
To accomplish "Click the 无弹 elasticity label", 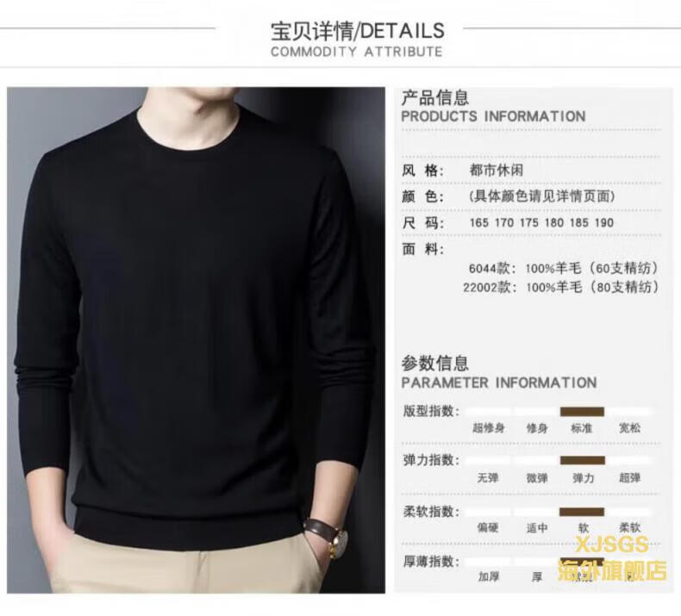I will 488,478.
